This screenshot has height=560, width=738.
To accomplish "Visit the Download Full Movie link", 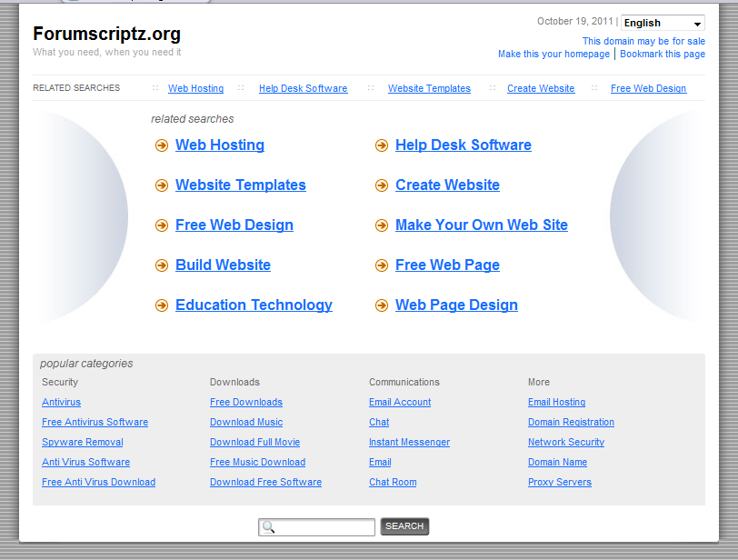I will [254, 443].
